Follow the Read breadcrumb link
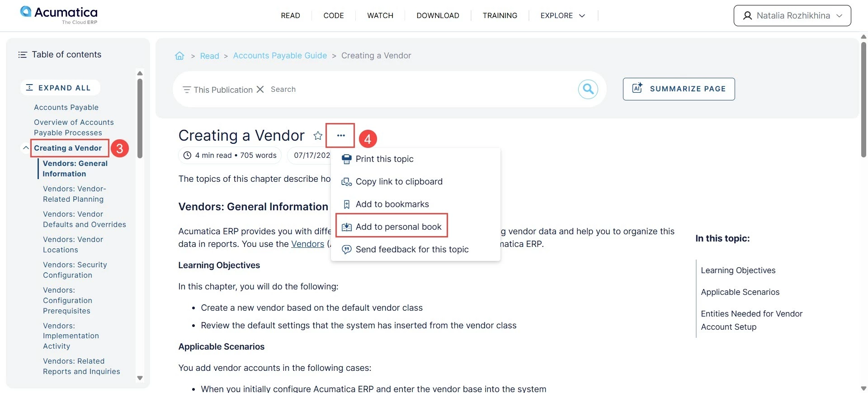 pos(209,56)
